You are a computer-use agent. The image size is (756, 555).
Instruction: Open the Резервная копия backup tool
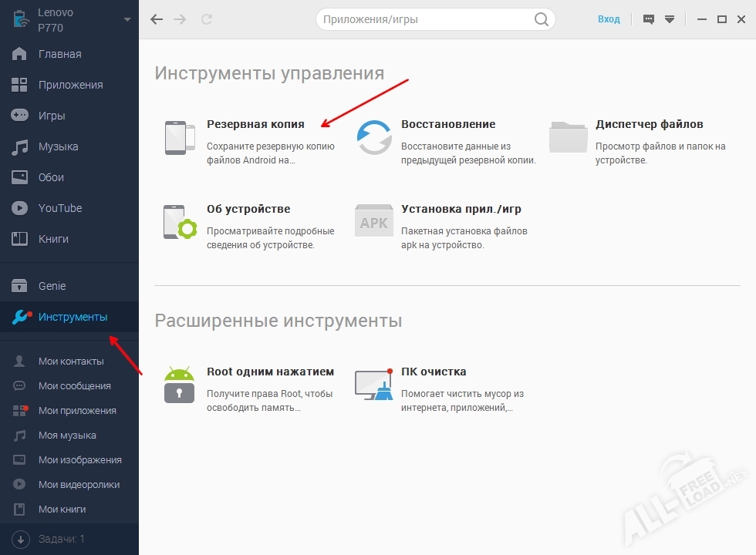(x=255, y=123)
